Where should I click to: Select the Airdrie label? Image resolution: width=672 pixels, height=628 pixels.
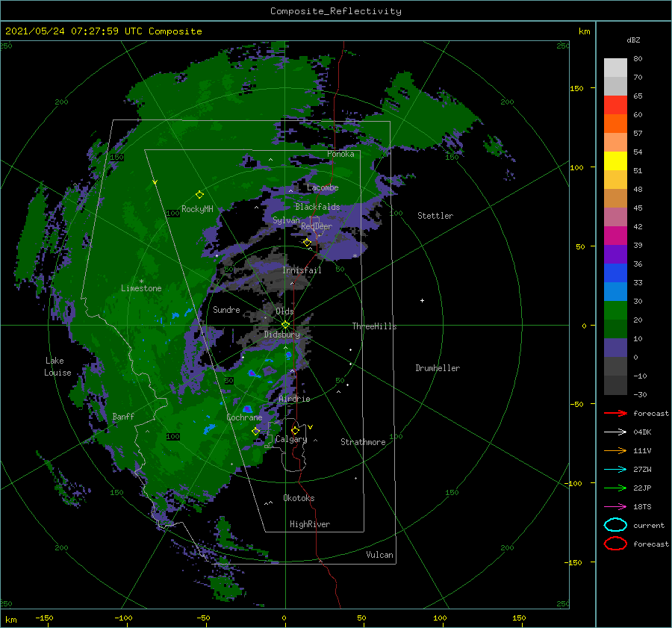(294, 399)
